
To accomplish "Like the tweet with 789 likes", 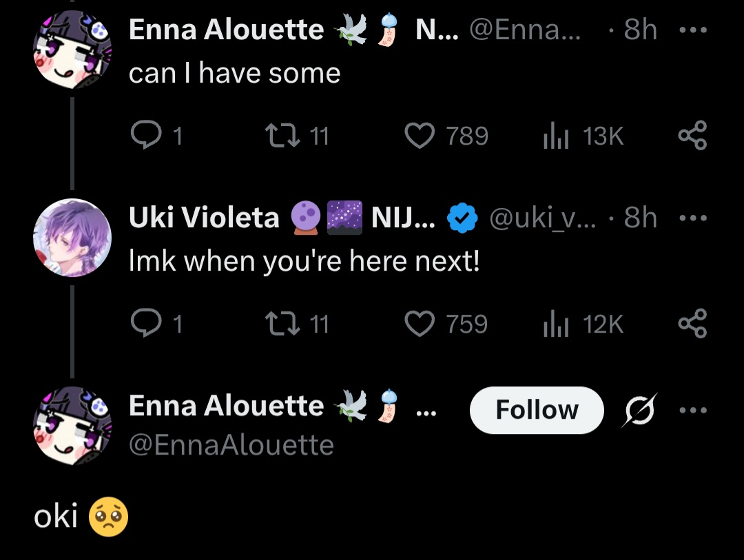I will (420, 136).
